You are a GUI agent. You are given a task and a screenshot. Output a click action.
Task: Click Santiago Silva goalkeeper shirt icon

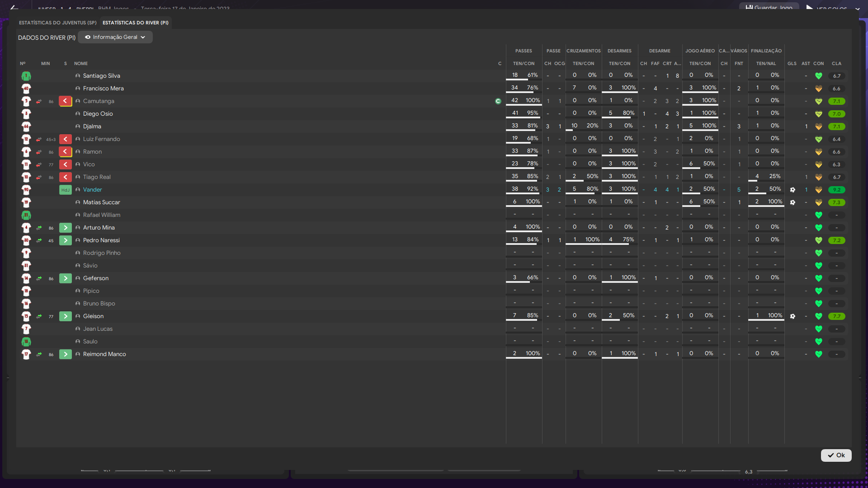coord(26,76)
